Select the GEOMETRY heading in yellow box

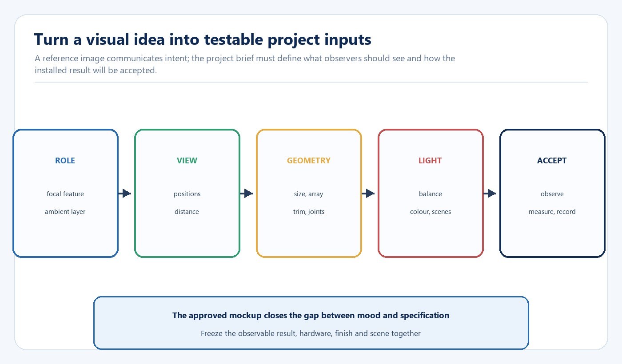(309, 161)
